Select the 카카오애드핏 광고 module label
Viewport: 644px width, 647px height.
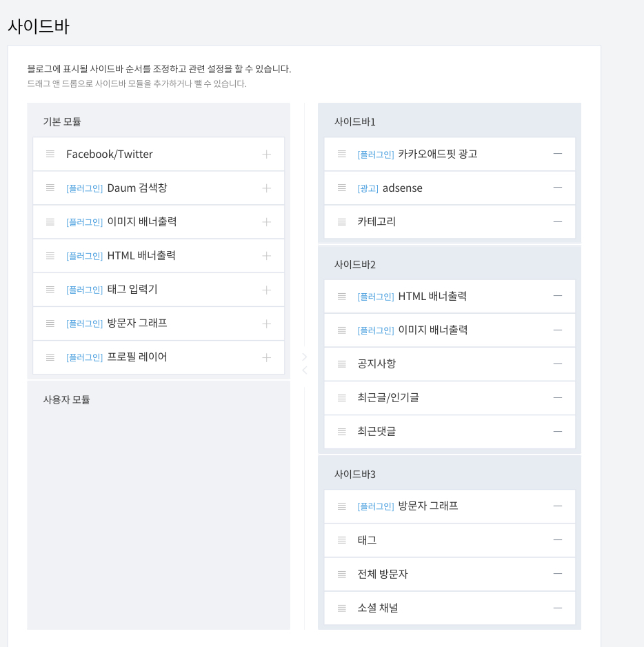[x=438, y=154]
